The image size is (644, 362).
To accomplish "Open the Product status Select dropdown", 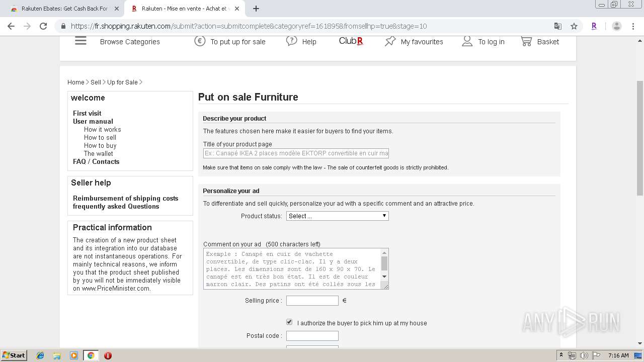I will click(338, 216).
